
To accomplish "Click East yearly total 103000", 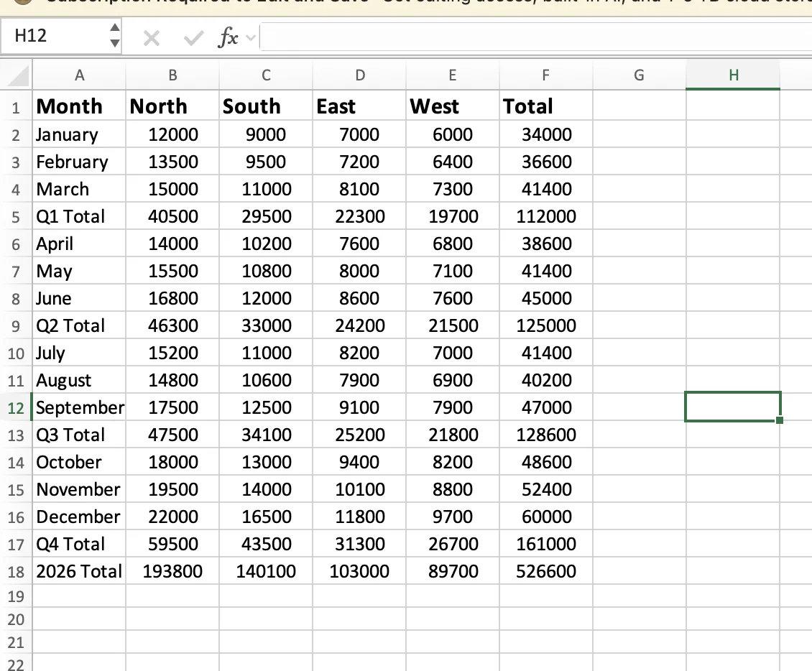I will point(360,572).
